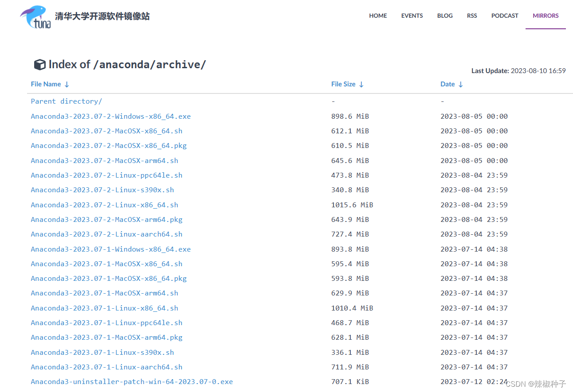Screen dimensions: 573x392
Task: Sort by File Name column arrow
Action: tap(67, 84)
